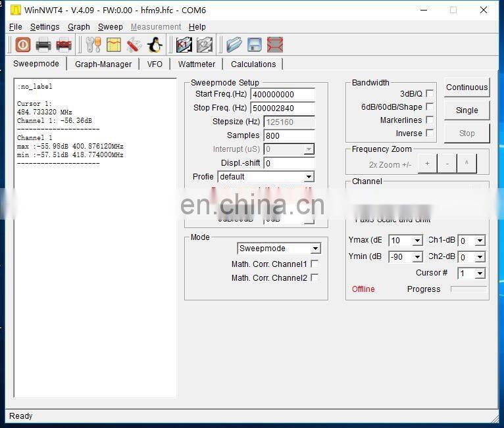Open the wrench and screwdriver settings icon

[93, 45]
